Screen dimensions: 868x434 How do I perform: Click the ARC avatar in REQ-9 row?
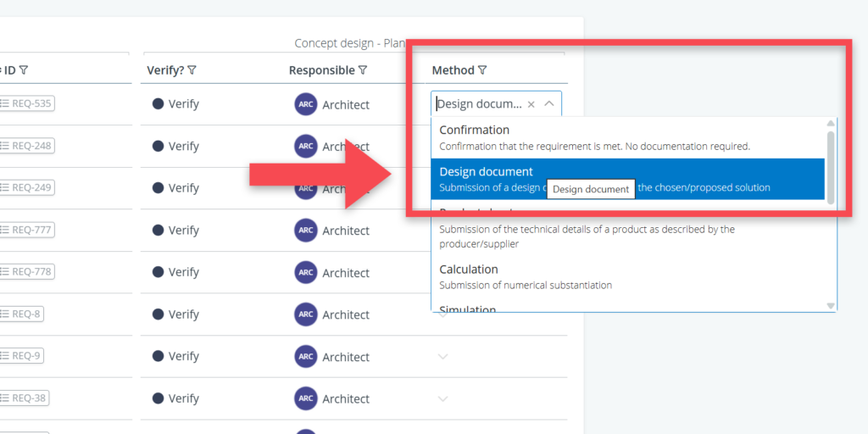306,357
